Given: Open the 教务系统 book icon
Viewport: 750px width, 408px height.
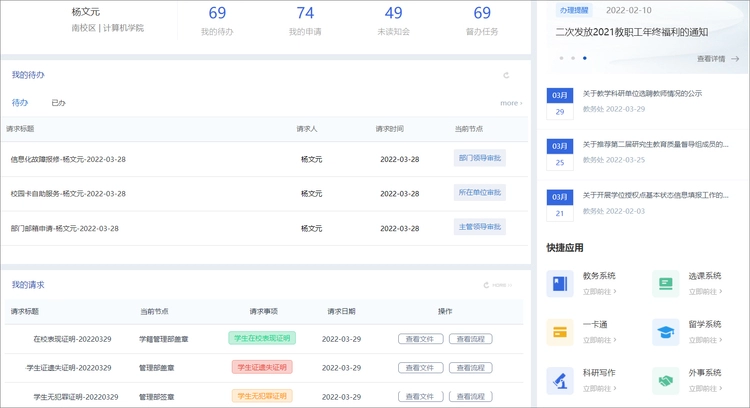Looking at the screenshot, I should click(x=560, y=283).
